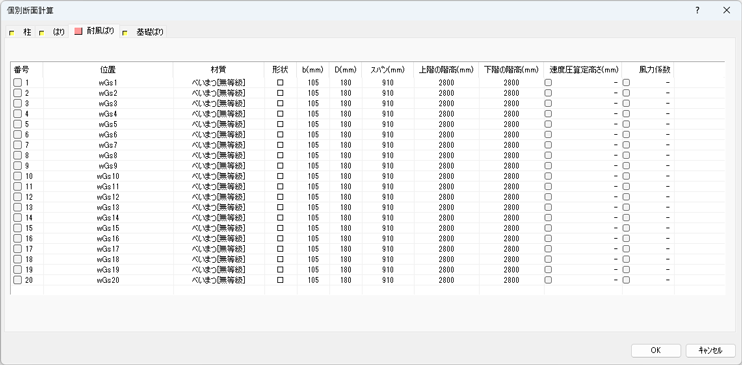
Task: Click the shape square icon for wGs14
Action: [x=280, y=218]
